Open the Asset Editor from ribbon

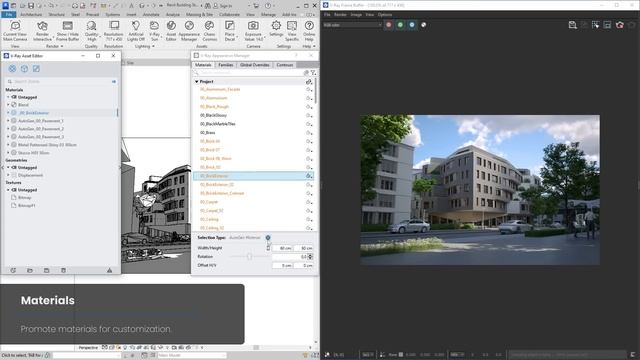(171, 31)
